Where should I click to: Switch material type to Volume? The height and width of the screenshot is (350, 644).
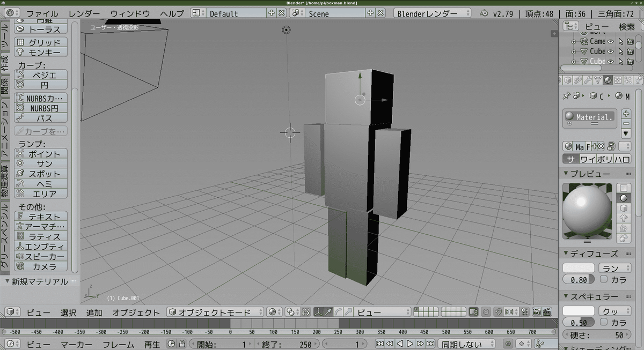pyautogui.click(x=605, y=159)
